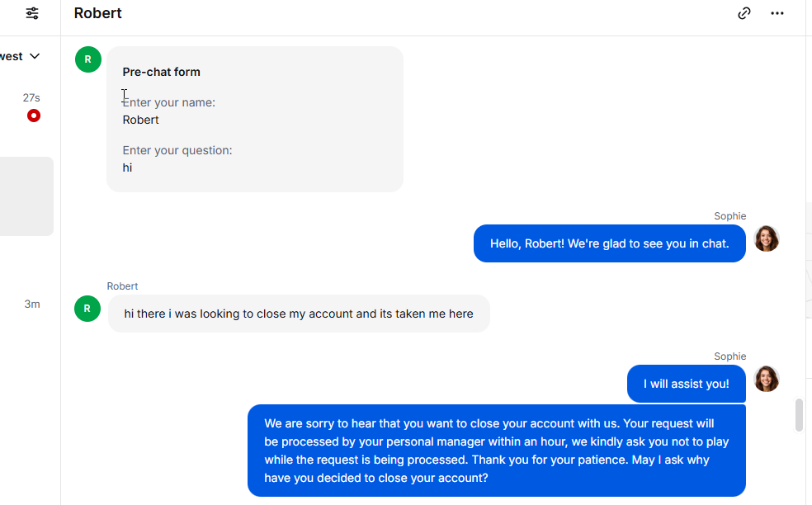812x505 pixels.
Task: Click the chat scrollbar thumb
Action: pyautogui.click(x=799, y=415)
